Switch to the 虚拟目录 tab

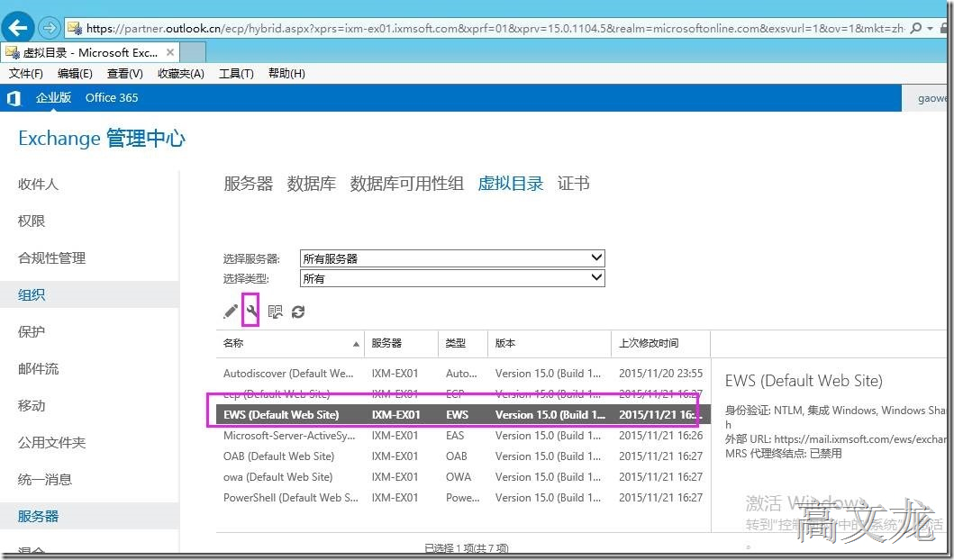(511, 183)
